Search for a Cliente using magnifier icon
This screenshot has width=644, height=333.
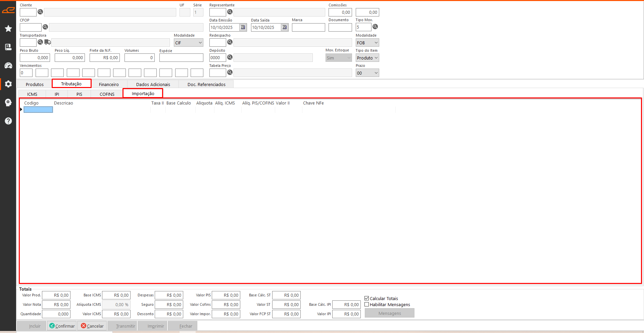point(40,12)
